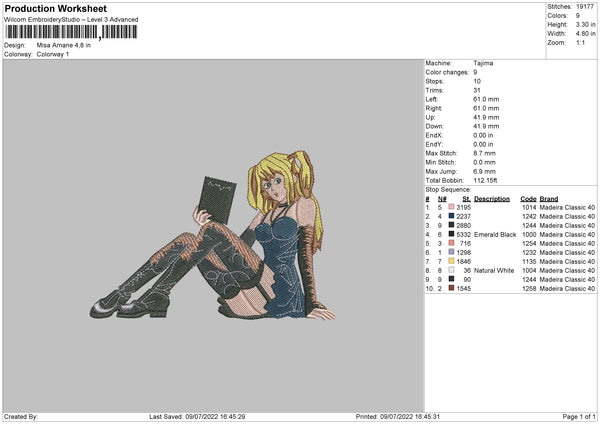Click the St. column header

(x=466, y=199)
